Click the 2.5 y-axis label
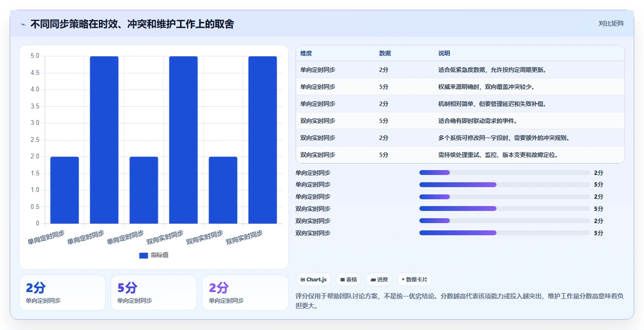This screenshot has width=644, height=330. (35, 140)
